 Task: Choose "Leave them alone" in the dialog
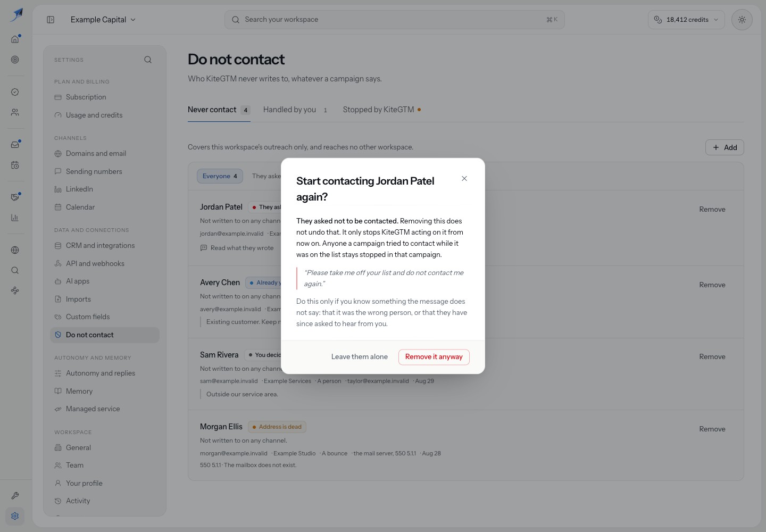tap(360, 357)
